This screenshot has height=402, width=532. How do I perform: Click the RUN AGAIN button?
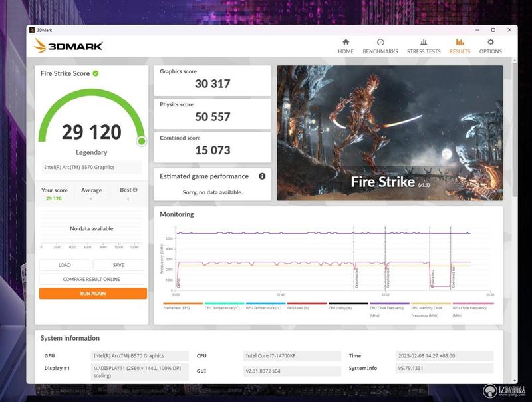[93, 294]
